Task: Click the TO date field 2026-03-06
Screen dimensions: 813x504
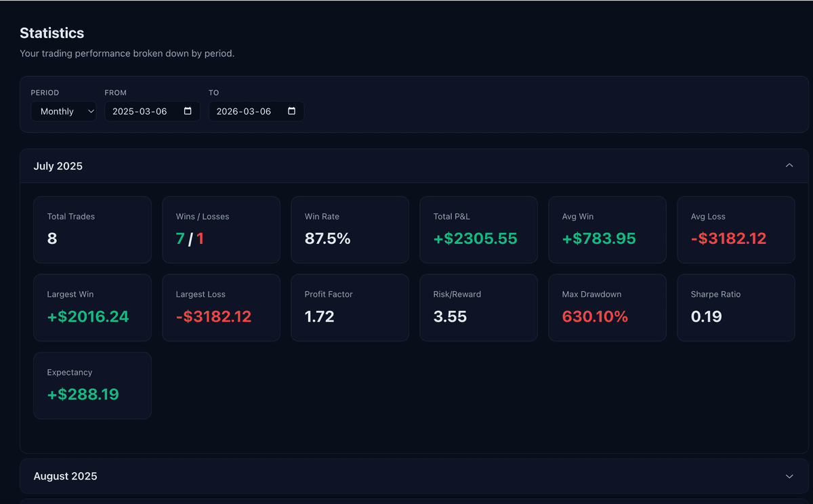Action: [246, 111]
